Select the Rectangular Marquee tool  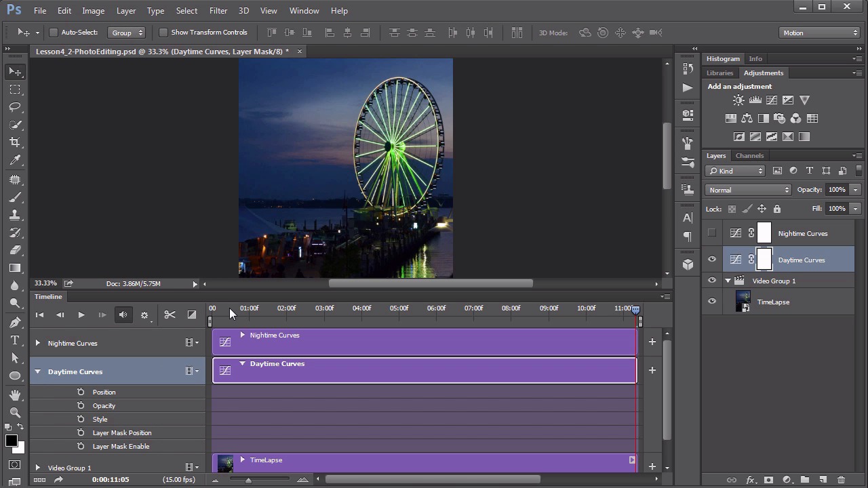point(15,89)
